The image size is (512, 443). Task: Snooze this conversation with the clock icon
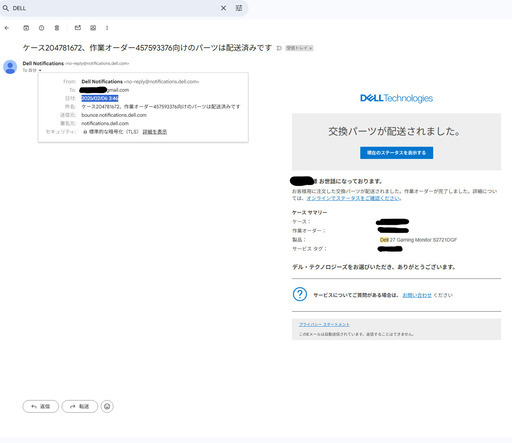[41, 28]
